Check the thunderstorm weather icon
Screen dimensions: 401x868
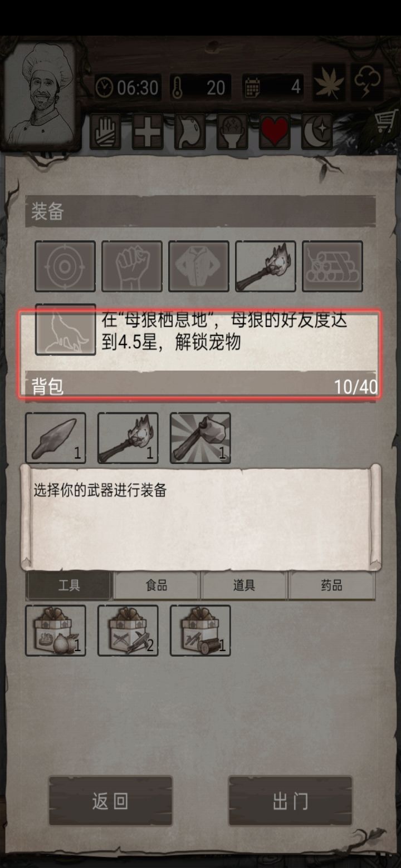367,83
